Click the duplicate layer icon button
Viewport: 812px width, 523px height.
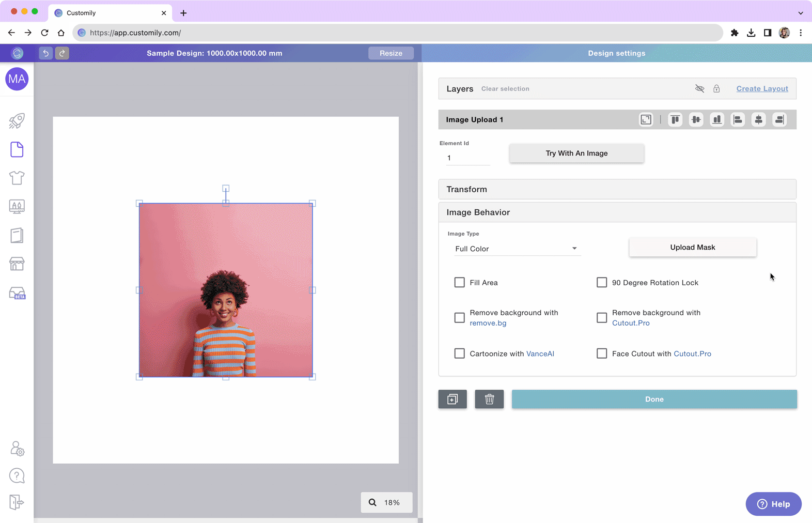coord(452,399)
